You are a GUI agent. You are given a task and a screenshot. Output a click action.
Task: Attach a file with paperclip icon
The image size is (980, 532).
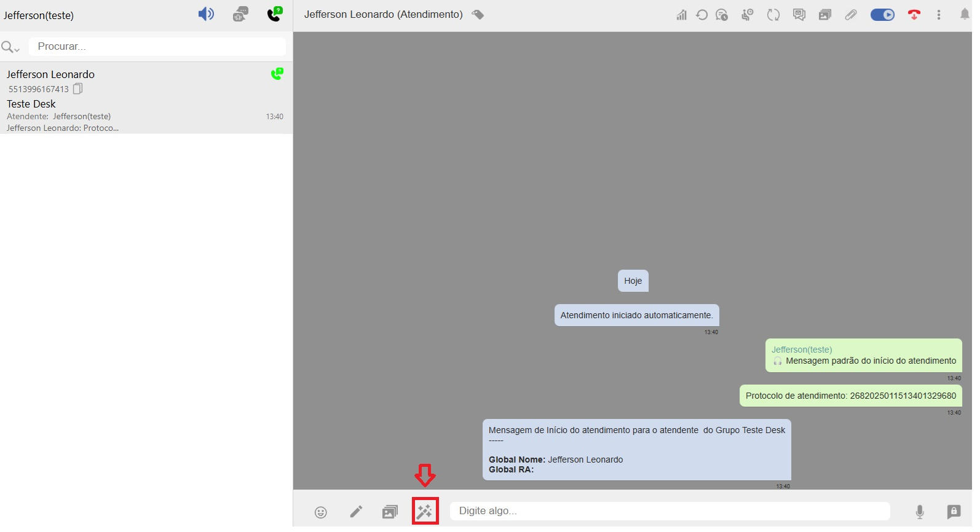(851, 15)
